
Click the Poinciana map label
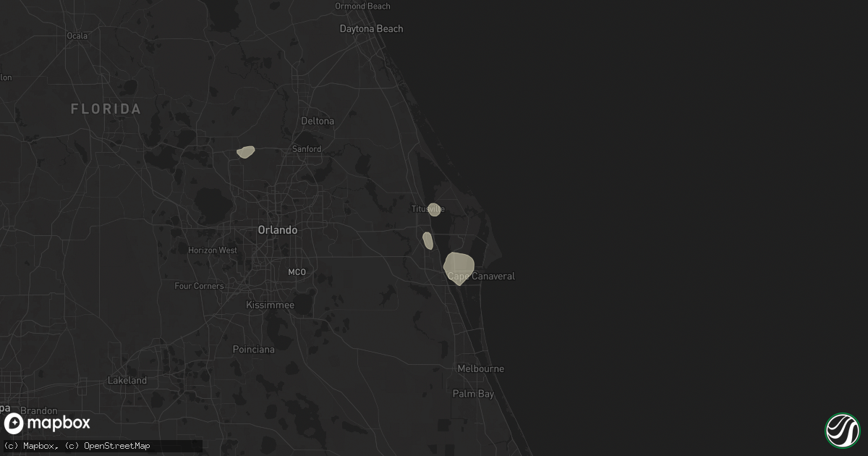point(253,350)
